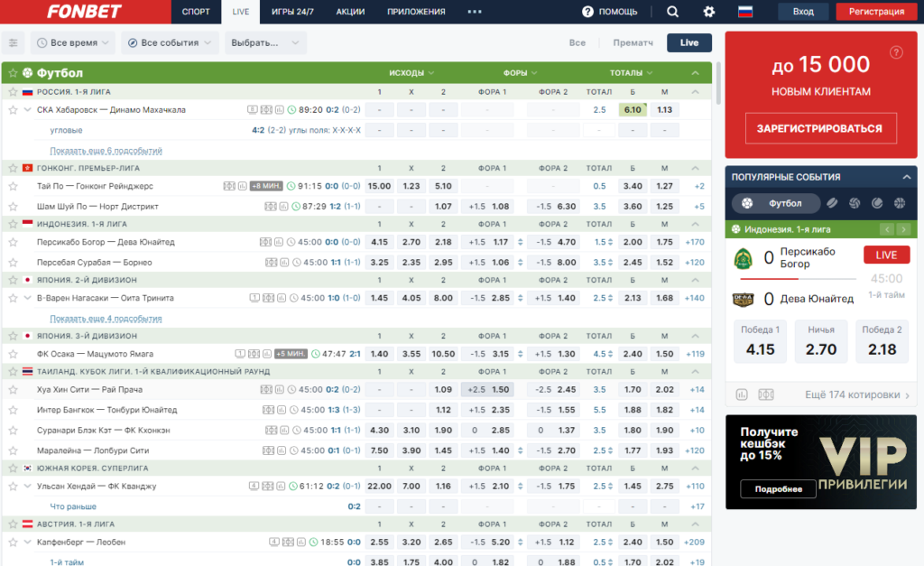924x566 pixels.
Task: Open field tracker icon for Тай По match
Action: [229, 186]
